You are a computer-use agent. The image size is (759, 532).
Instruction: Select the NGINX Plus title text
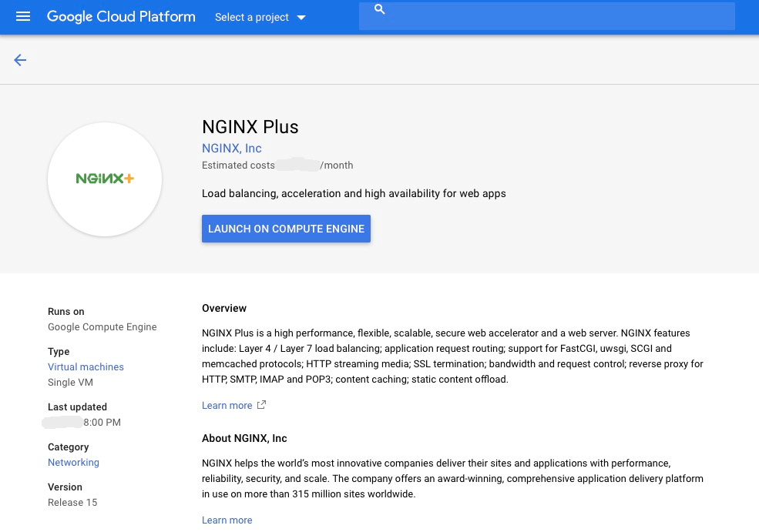pyautogui.click(x=250, y=127)
